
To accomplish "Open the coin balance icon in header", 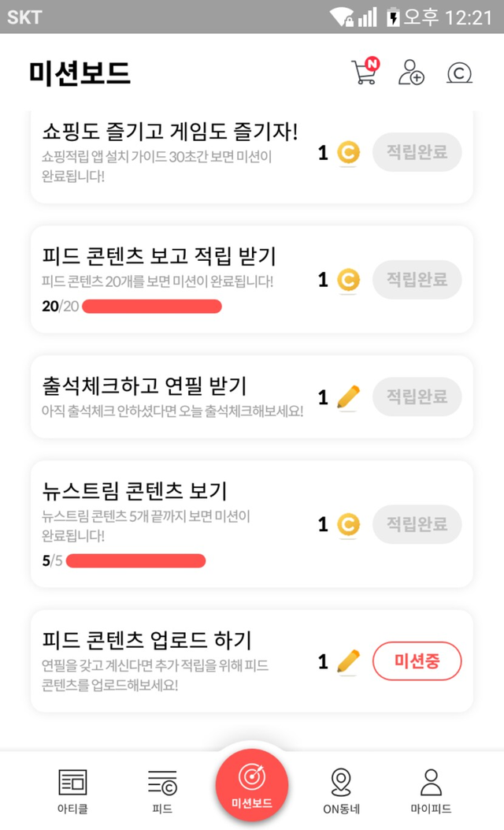I will click(x=459, y=73).
